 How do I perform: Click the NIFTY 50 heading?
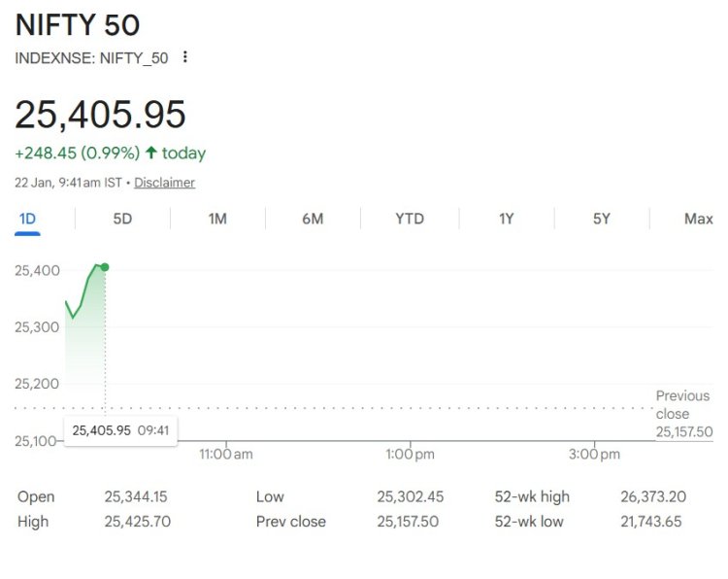78,23
